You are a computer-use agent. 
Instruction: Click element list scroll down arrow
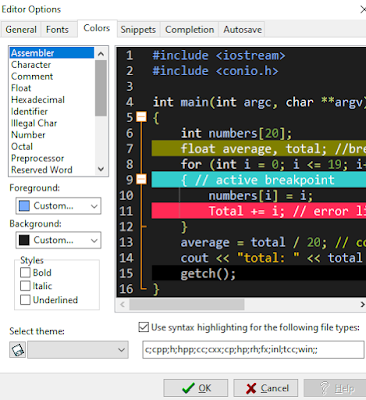101,169
